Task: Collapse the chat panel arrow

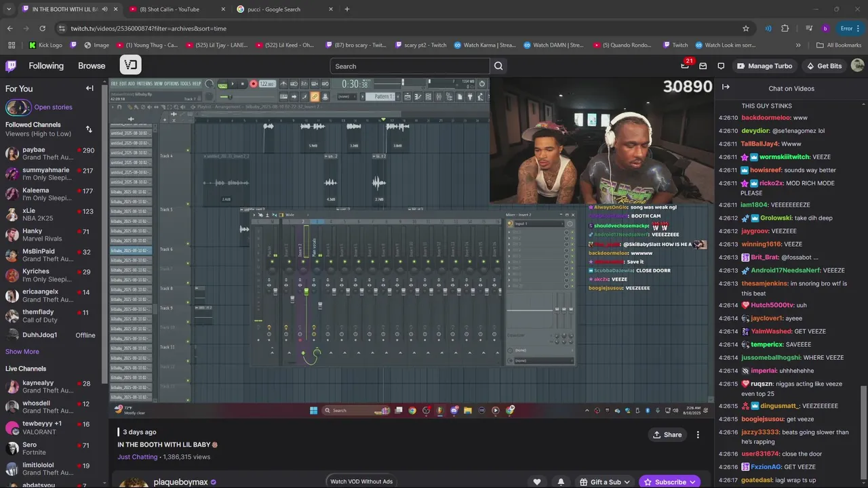Action: pyautogui.click(x=726, y=87)
